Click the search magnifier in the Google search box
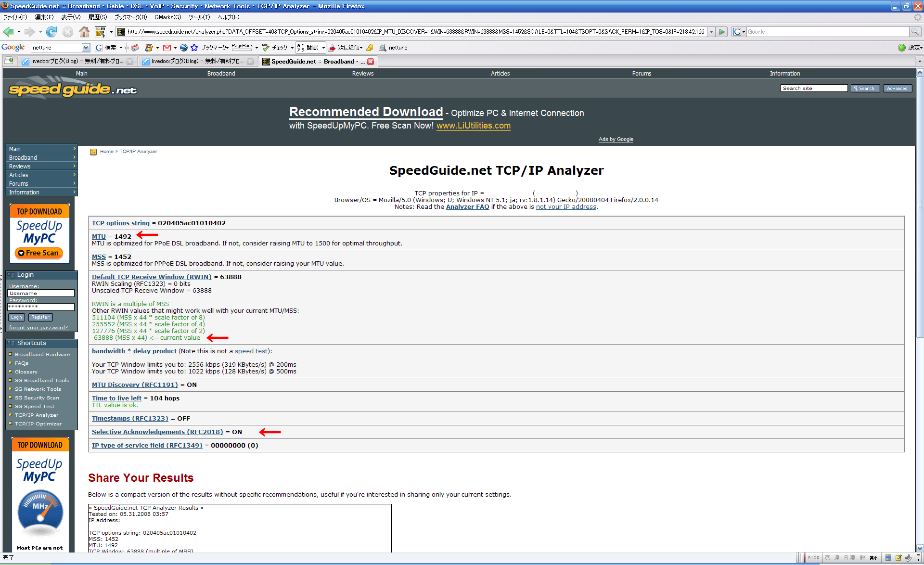The image size is (924, 565). point(915,32)
